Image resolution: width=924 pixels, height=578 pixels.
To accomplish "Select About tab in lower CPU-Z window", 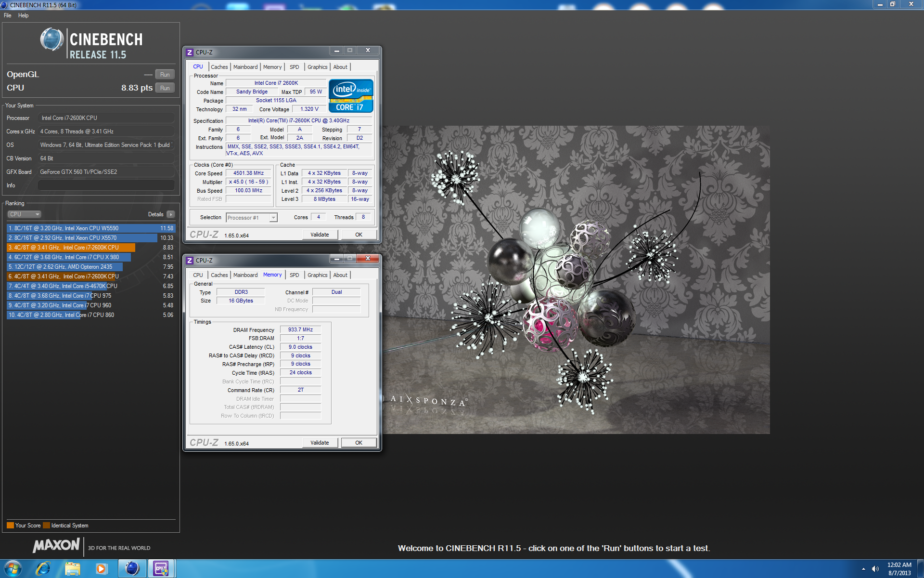I will tap(340, 275).
